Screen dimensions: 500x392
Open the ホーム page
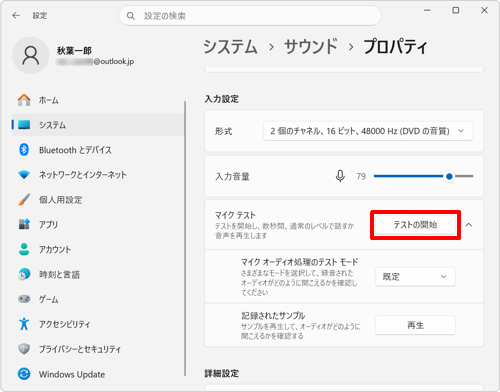pos(97,100)
